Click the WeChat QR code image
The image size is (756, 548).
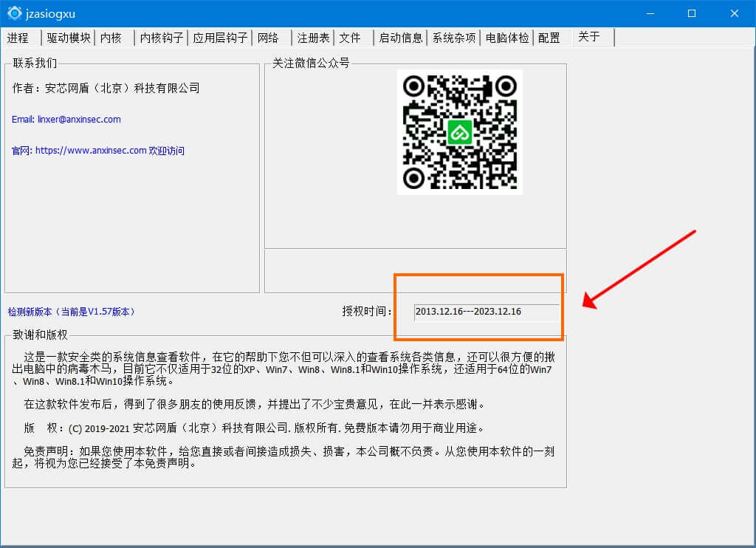459,132
